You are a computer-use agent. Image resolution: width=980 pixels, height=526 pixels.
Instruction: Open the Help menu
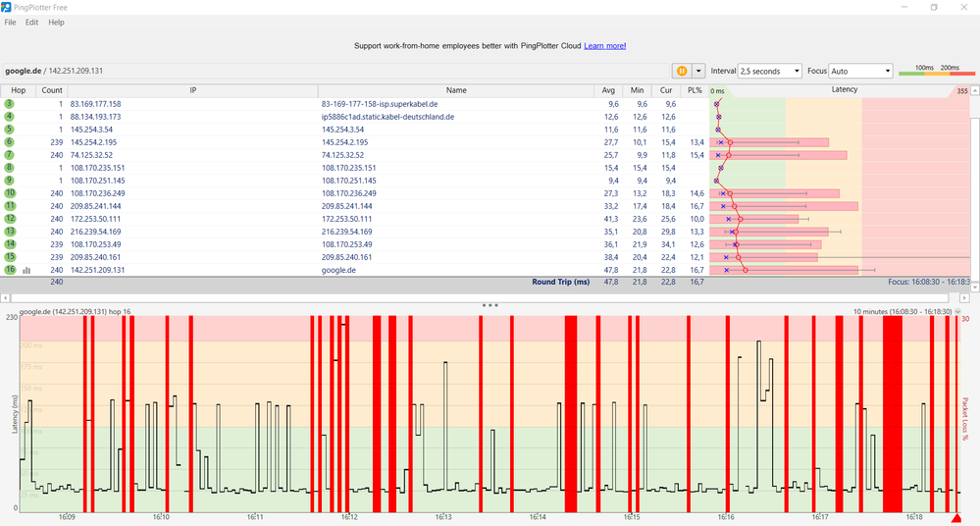[56, 22]
